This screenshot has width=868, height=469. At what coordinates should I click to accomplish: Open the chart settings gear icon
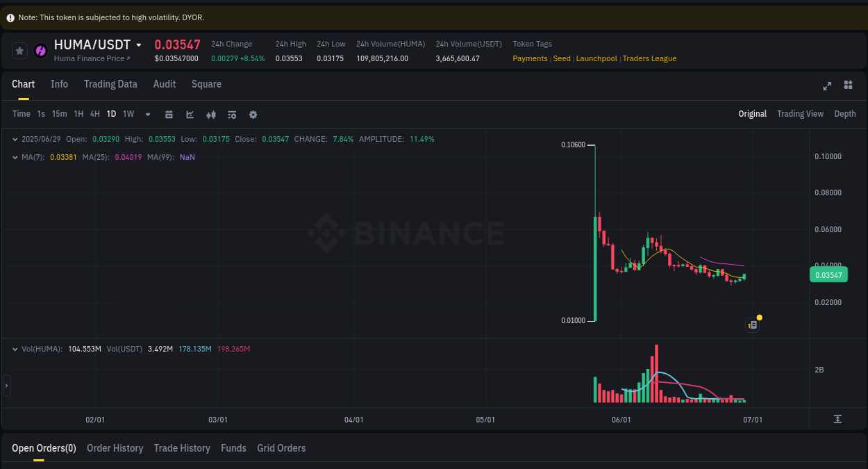tap(253, 114)
